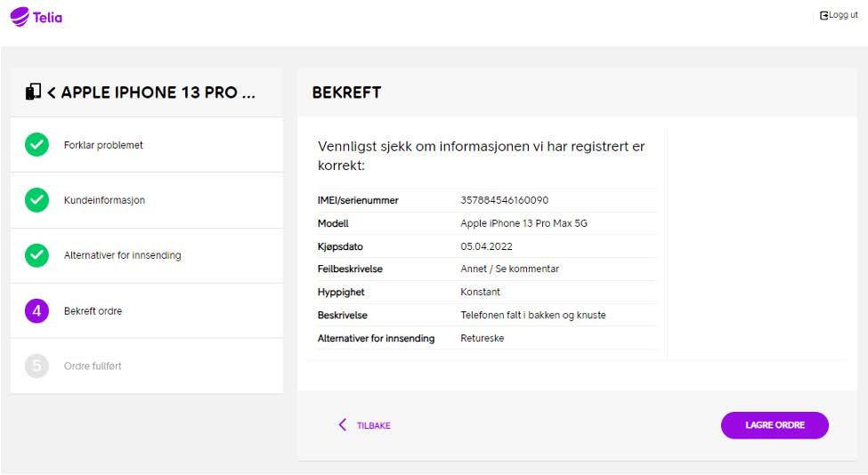Screen dimensions: 868x475
Task: Click the IMEI number value
Action: (504, 200)
